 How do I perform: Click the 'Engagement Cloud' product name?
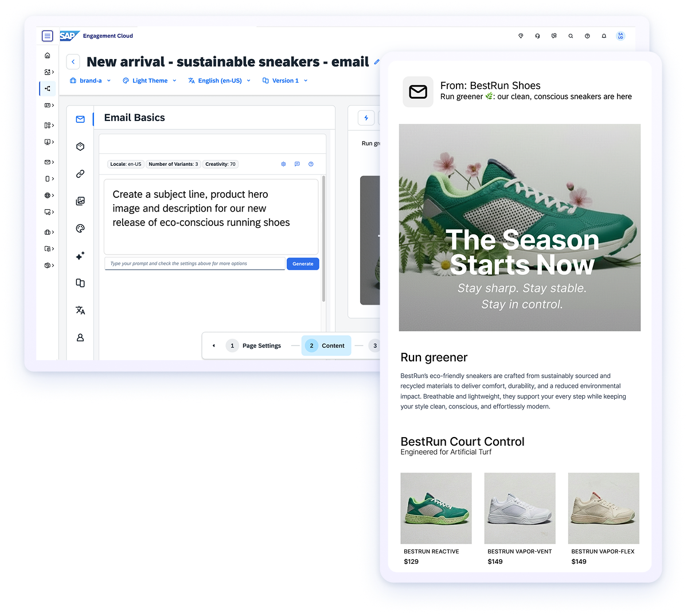point(108,36)
